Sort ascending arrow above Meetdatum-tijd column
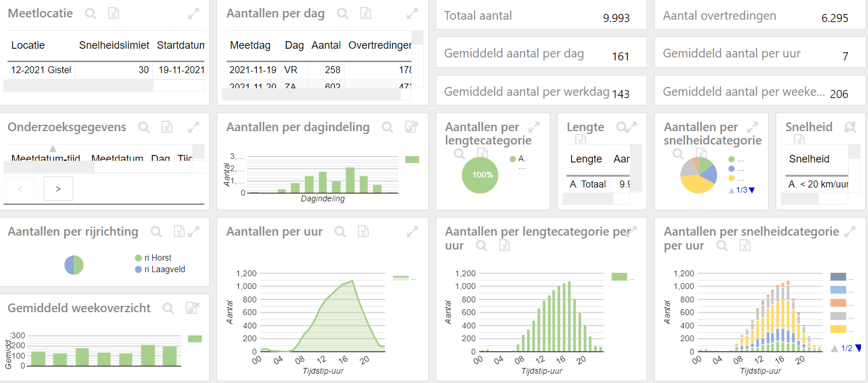 click(x=53, y=149)
